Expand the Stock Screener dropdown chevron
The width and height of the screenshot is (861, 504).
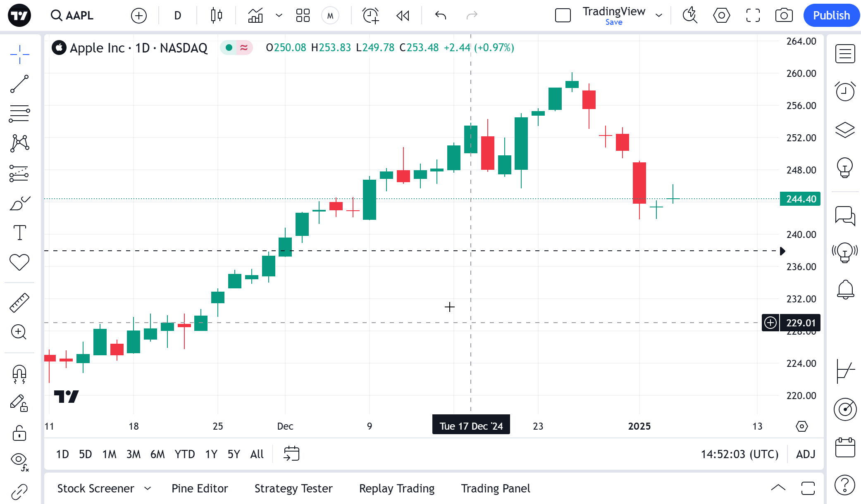[148, 488]
